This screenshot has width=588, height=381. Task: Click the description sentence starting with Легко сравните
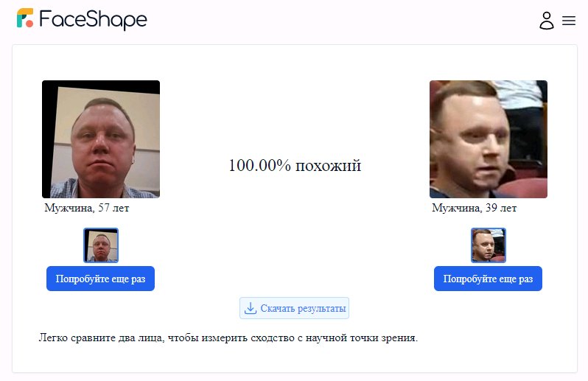click(x=228, y=338)
